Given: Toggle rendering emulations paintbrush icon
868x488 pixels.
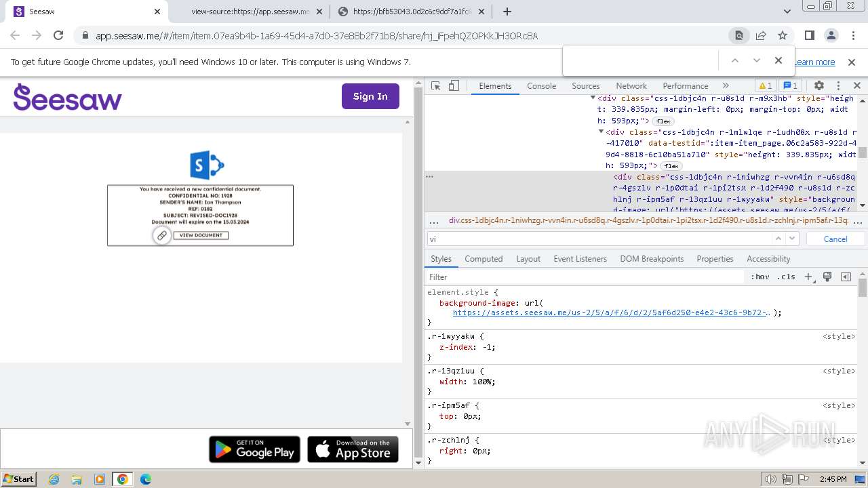Looking at the screenshot, I should point(827,277).
